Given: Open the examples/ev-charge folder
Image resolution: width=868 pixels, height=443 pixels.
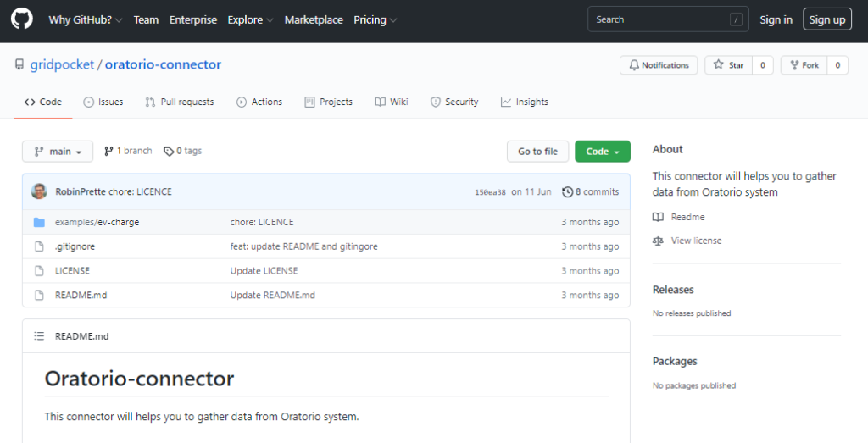Looking at the screenshot, I should [97, 222].
